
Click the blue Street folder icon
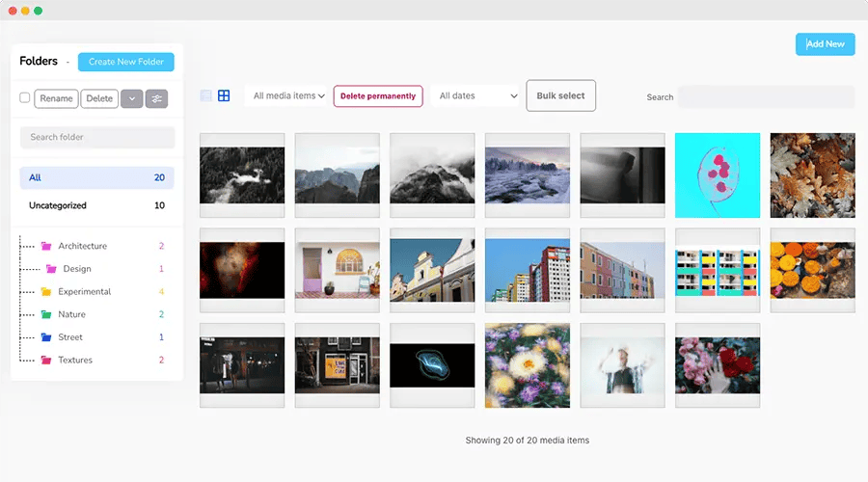[x=45, y=337]
